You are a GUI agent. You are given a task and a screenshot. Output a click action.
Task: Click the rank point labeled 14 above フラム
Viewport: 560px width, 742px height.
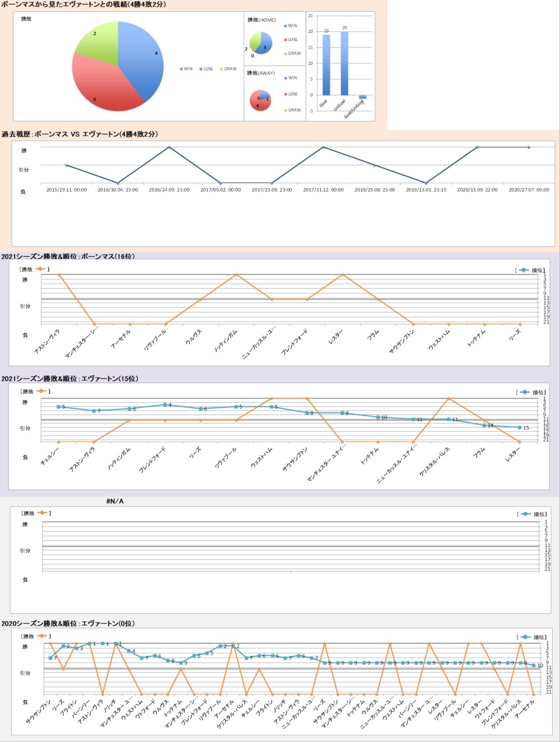[484, 425]
